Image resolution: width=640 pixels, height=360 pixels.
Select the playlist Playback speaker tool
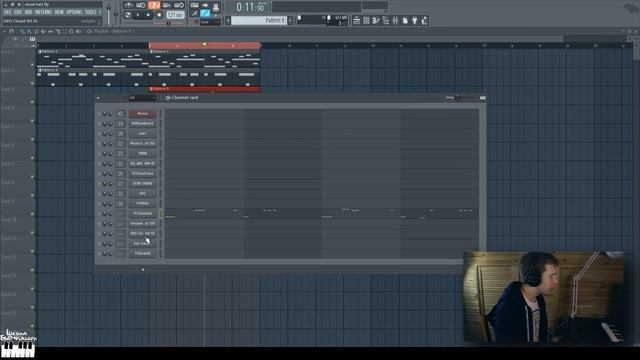pos(78,31)
